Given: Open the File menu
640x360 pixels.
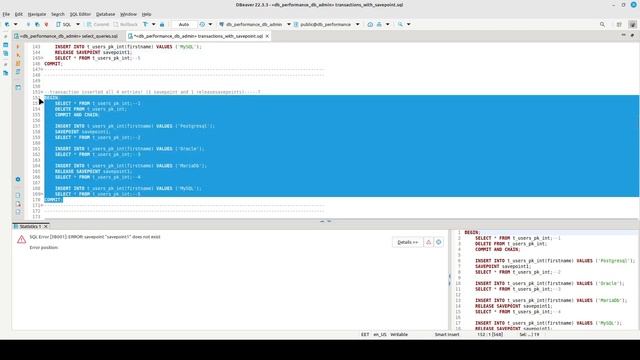Looking at the screenshot, I should (6, 14).
